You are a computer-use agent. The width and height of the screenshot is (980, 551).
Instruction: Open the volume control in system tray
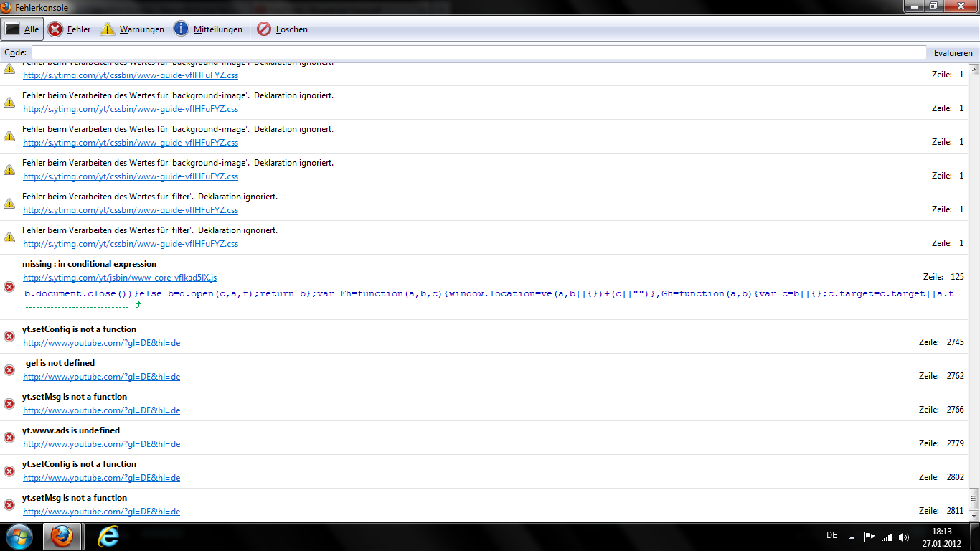click(x=904, y=537)
